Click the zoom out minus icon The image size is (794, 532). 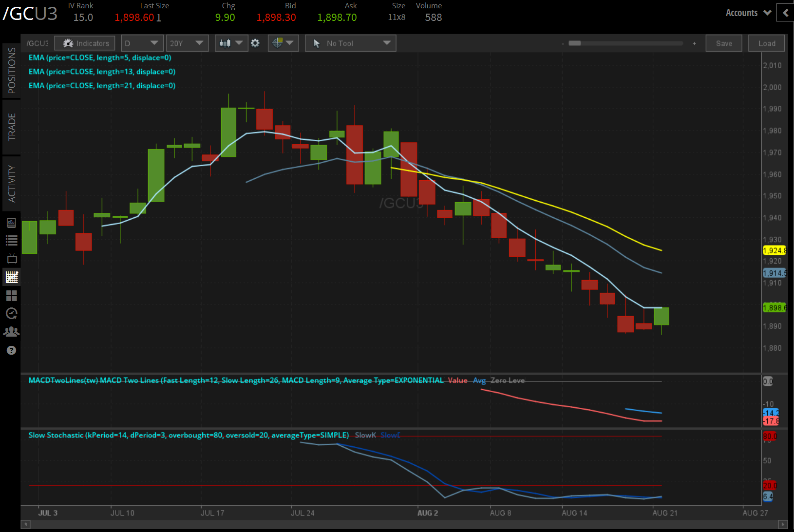click(563, 44)
